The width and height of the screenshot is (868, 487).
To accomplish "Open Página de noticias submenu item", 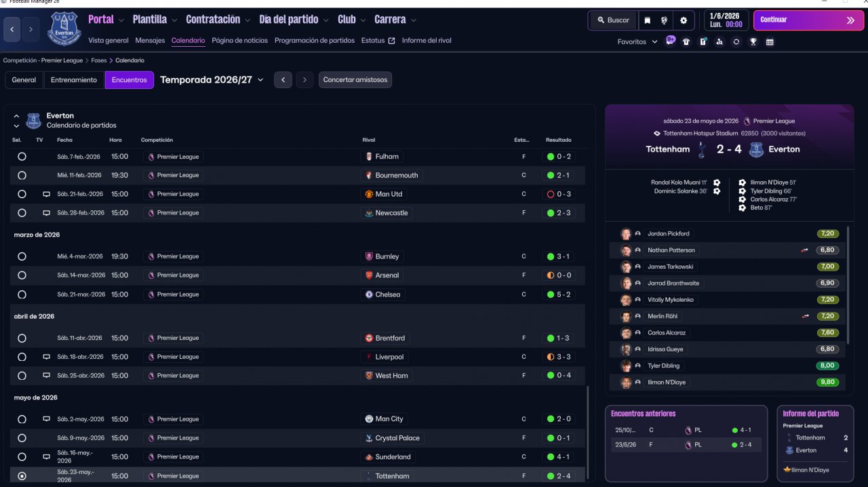I will point(239,41).
